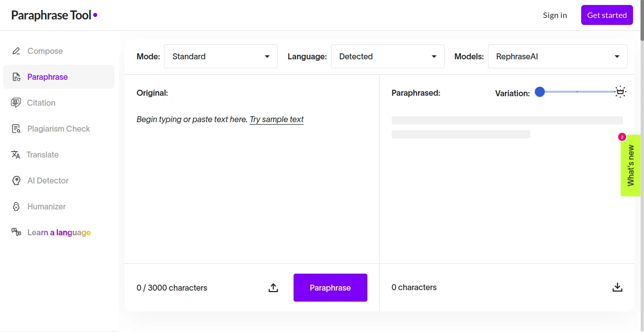Image resolution: width=644 pixels, height=332 pixels.
Task: Open Learn a language
Action: tap(58, 232)
